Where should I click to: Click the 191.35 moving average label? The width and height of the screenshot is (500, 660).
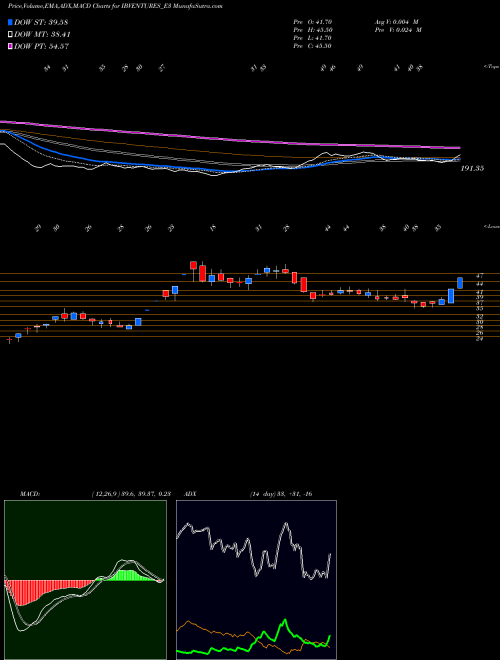coord(472,168)
